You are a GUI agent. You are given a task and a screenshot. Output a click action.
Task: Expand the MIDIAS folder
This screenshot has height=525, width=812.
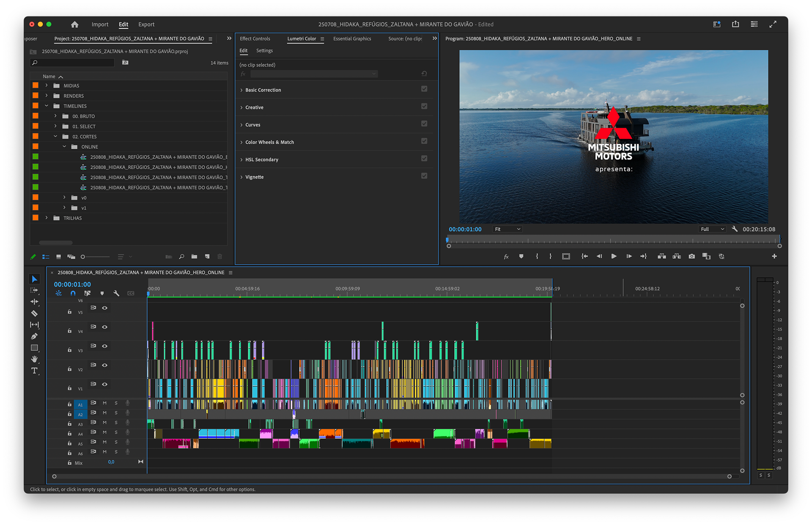tap(47, 85)
